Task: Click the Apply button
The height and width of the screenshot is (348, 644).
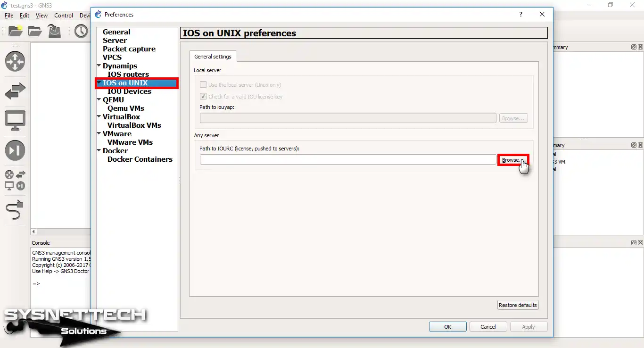Action: click(528, 327)
